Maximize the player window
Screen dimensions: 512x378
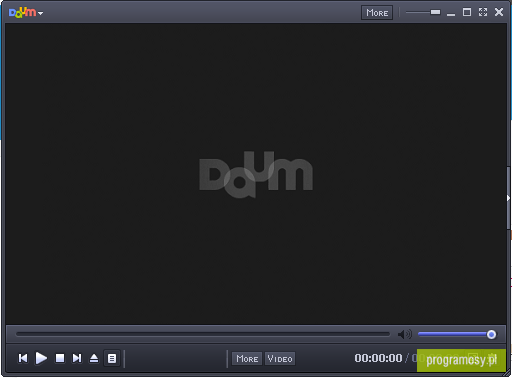click(467, 12)
